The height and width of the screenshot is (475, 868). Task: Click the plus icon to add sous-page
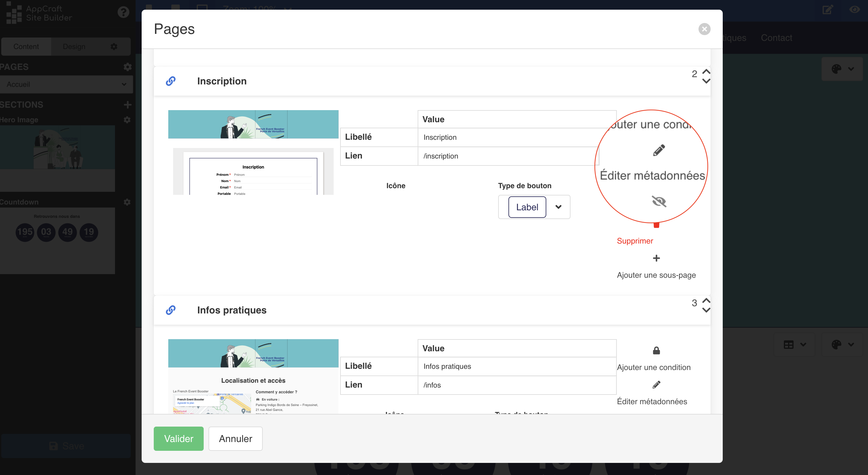pos(656,258)
